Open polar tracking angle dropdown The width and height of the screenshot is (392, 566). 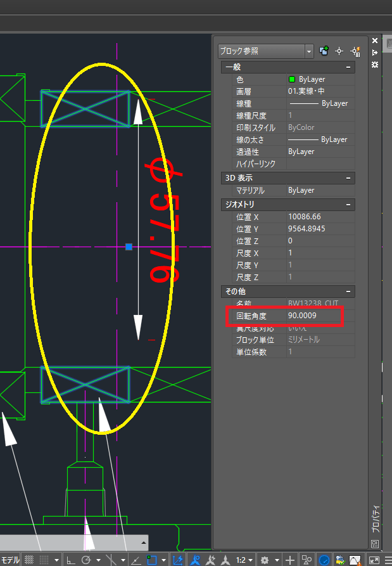point(98,560)
